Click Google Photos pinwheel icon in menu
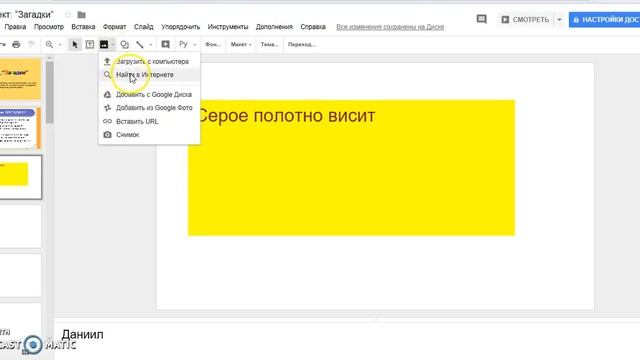The width and height of the screenshot is (640, 360). (x=107, y=108)
